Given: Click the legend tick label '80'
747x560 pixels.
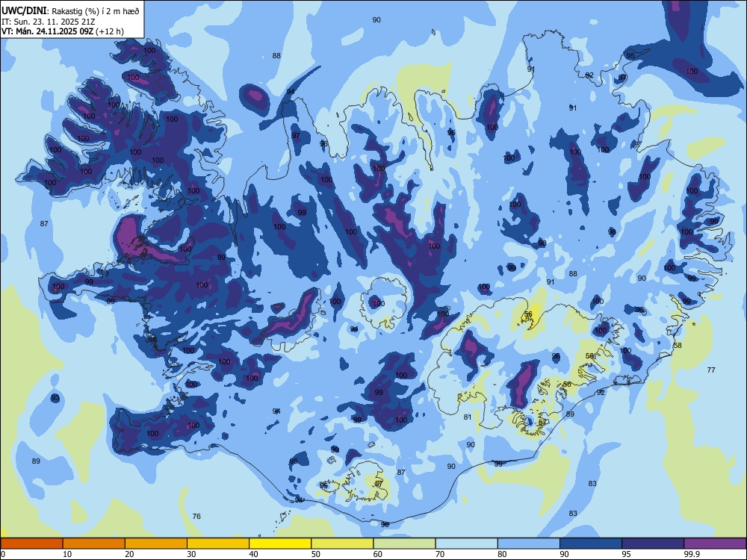Looking at the screenshot, I should 502,554.
